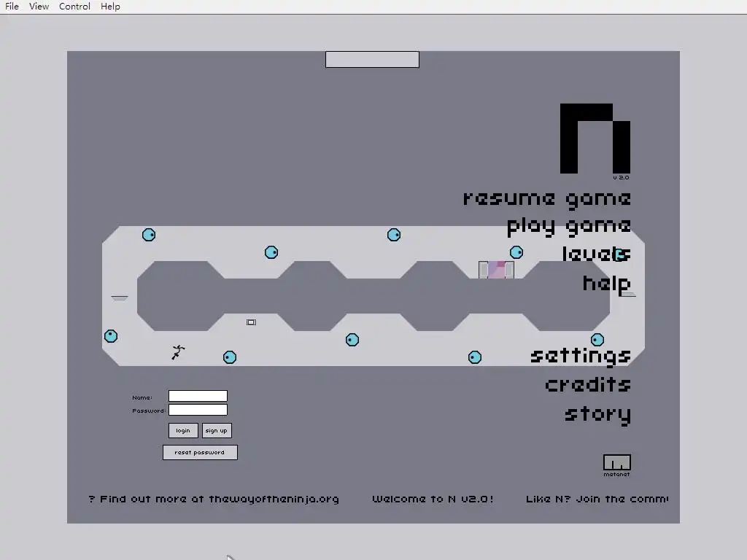
Task: Click the running ninja figure
Action: [178, 352]
